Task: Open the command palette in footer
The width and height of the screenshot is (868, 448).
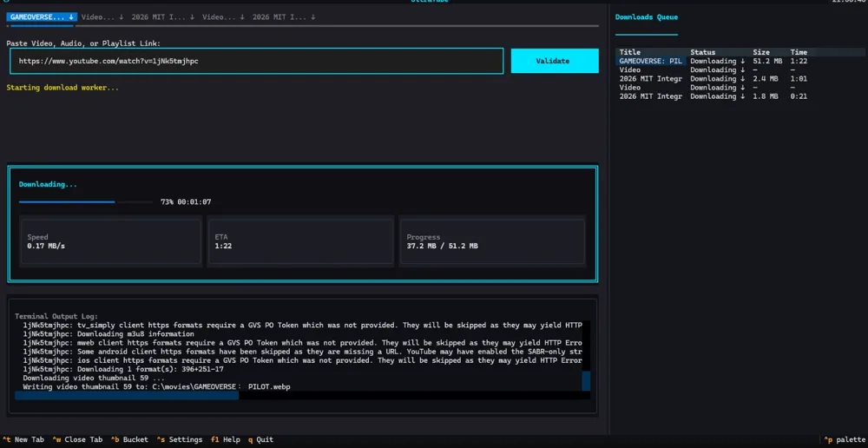Action: coord(845,439)
